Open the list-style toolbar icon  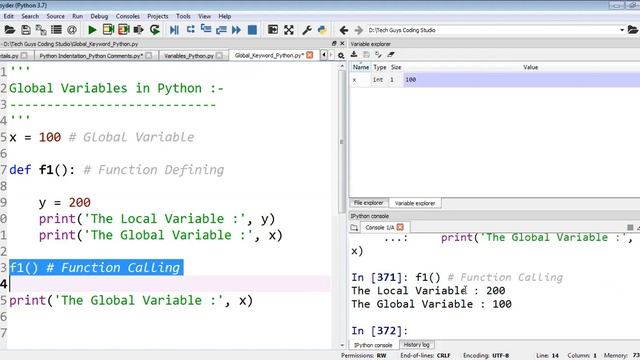click(56, 30)
